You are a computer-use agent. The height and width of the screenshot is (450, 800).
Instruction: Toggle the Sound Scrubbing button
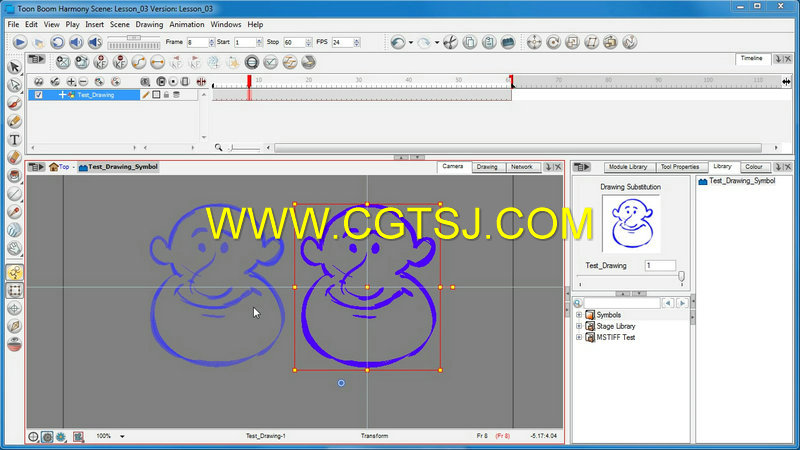(x=95, y=42)
